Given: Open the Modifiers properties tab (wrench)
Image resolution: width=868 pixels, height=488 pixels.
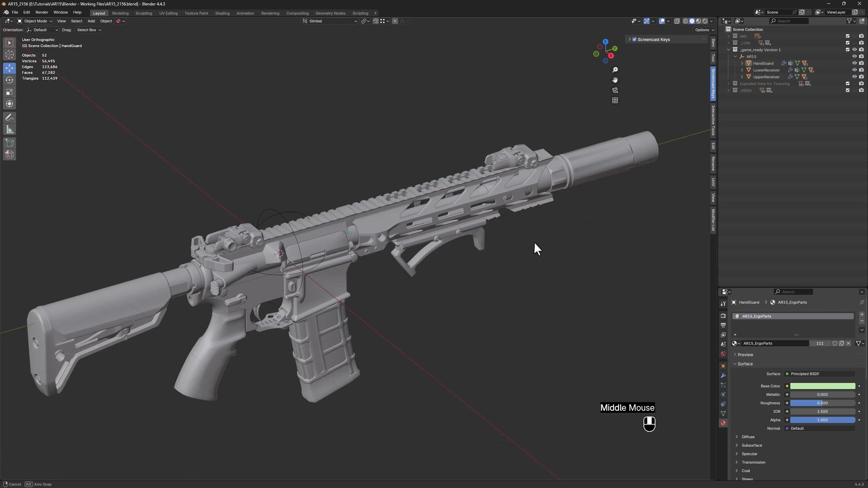Looking at the screenshot, I should pos(723,375).
